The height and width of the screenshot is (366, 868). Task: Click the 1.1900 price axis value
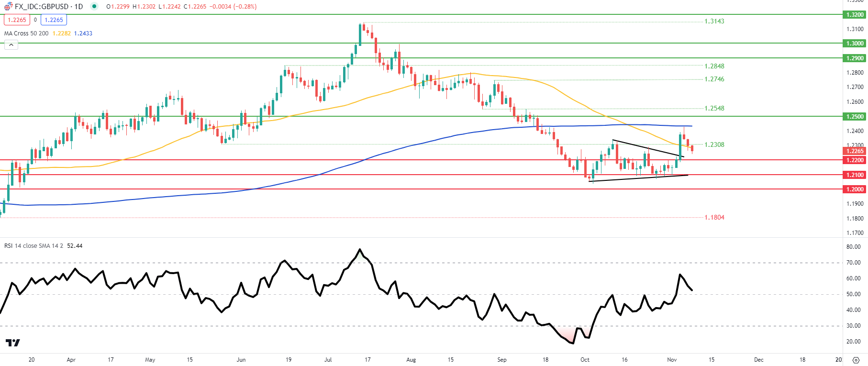(855, 204)
